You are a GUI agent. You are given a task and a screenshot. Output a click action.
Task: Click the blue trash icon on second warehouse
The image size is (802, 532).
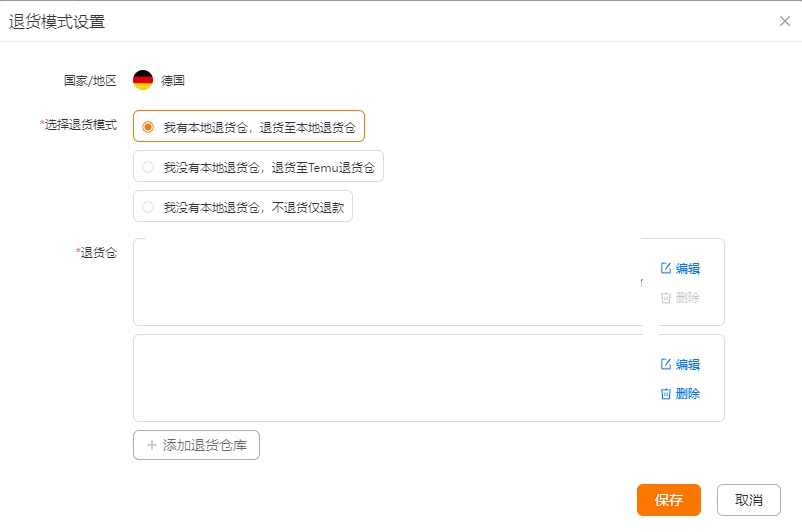tap(666, 394)
